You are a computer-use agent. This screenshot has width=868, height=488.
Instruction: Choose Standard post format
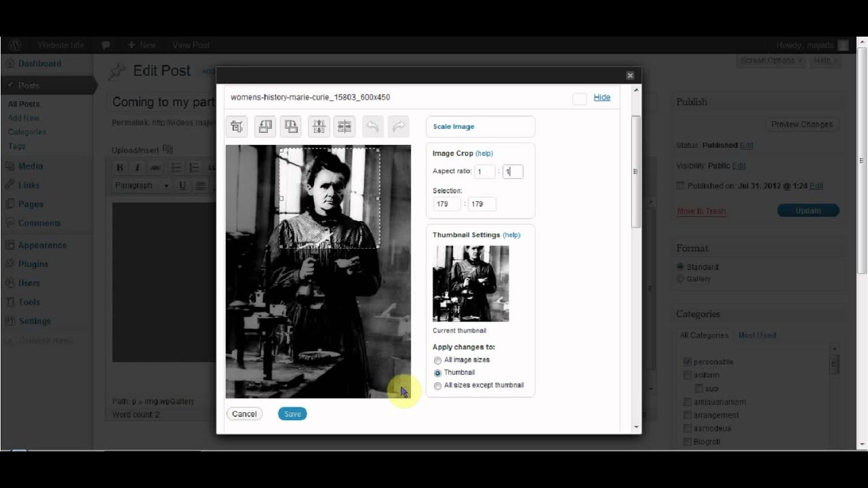(x=680, y=267)
